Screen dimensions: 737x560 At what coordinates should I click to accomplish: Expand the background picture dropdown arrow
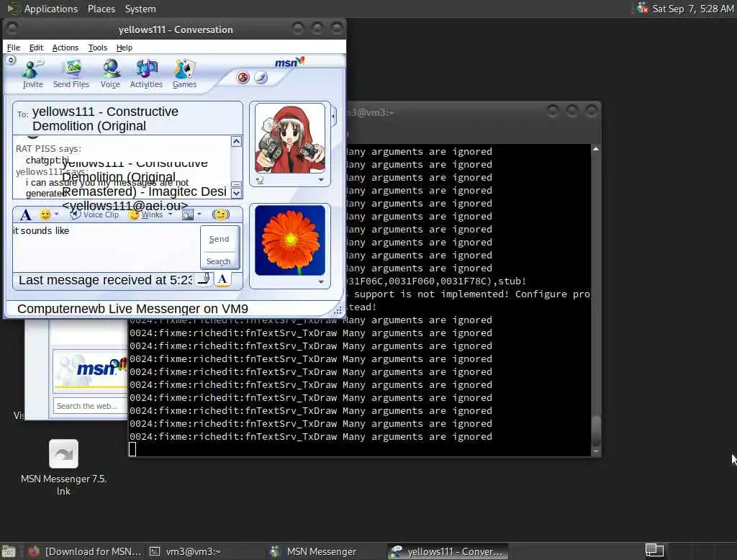pos(199,214)
